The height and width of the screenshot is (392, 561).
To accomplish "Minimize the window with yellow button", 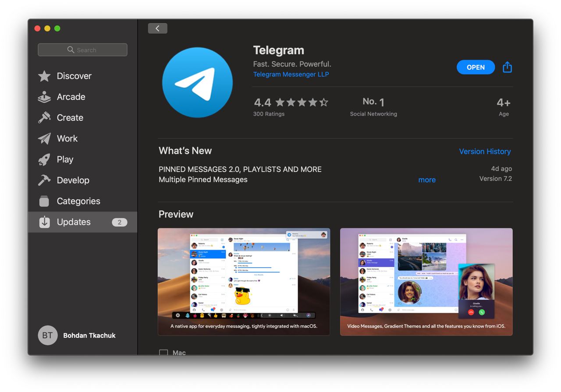I will [47, 28].
